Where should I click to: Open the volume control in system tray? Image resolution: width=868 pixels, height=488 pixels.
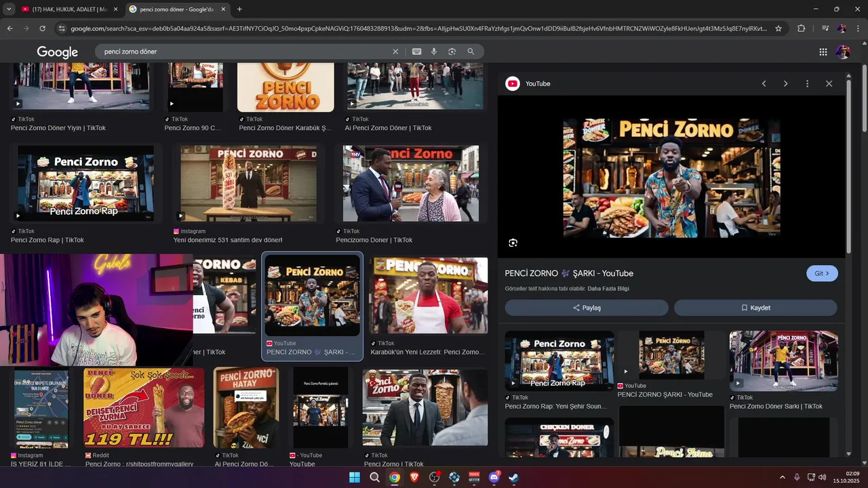pos(823,477)
